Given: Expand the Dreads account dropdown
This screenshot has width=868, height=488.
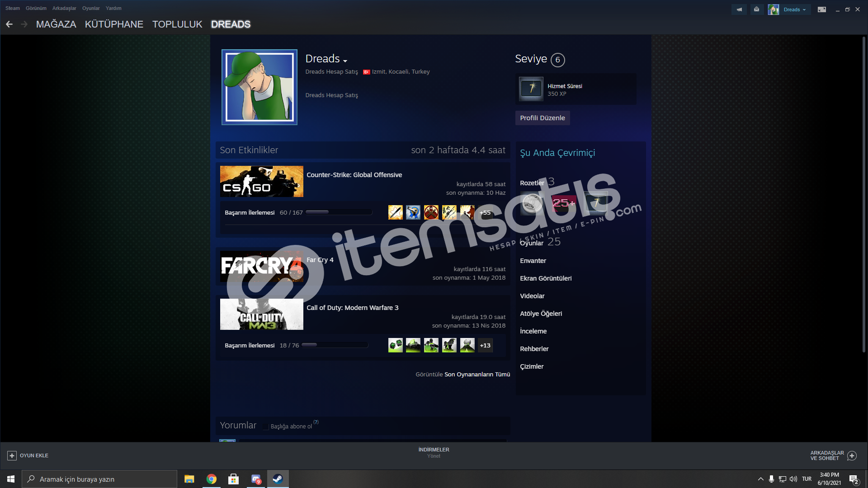Looking at the screenshot, I should coord(794,9).
